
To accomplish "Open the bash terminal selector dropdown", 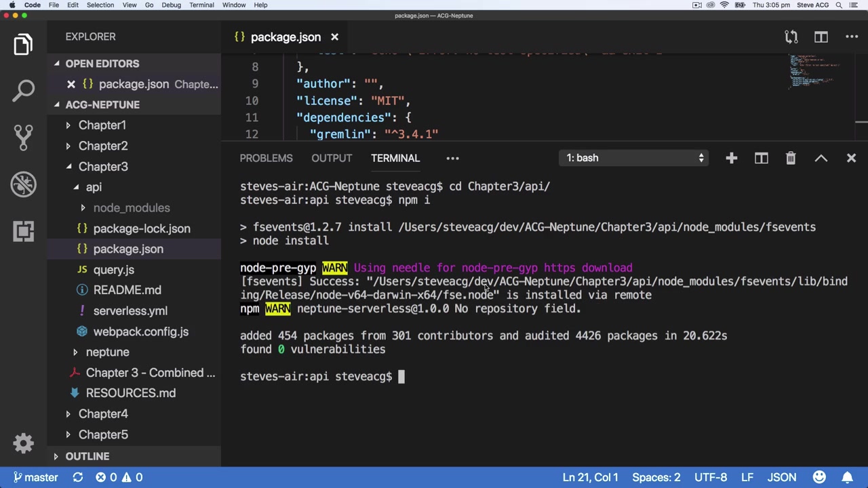I will coord(635,158).
